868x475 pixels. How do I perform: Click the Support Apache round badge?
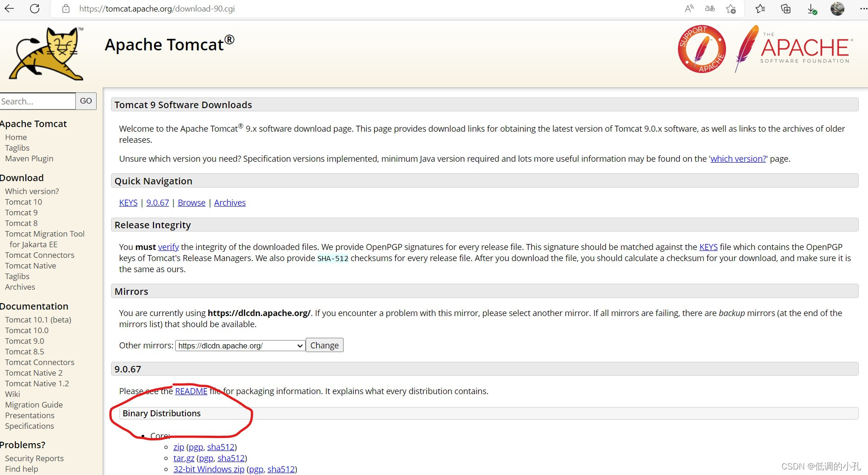point(702,49)
